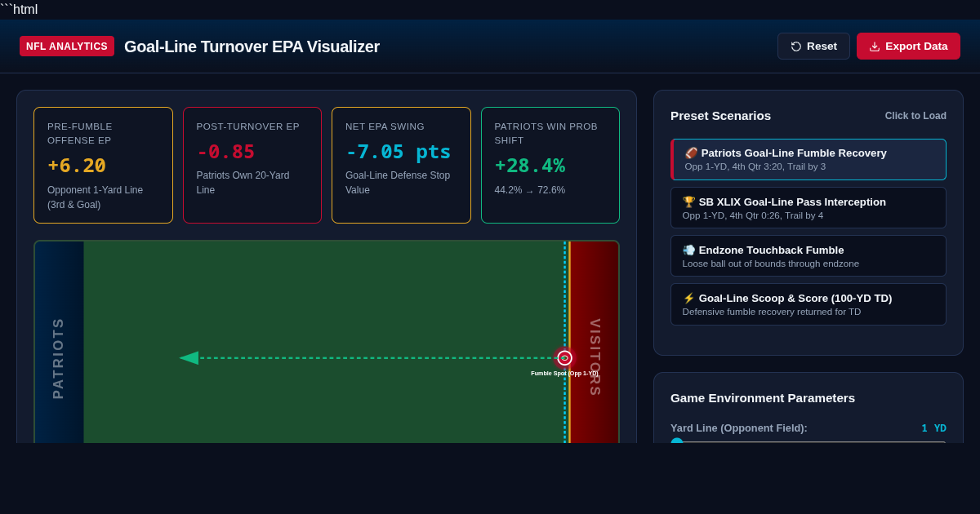Click the PATRIOTS endzone label
This screenshot has height=514, width=980.
58,357
